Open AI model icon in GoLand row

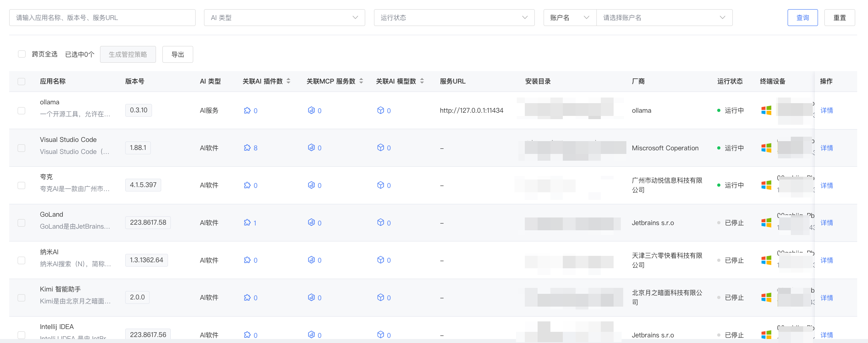click(380, 222)
